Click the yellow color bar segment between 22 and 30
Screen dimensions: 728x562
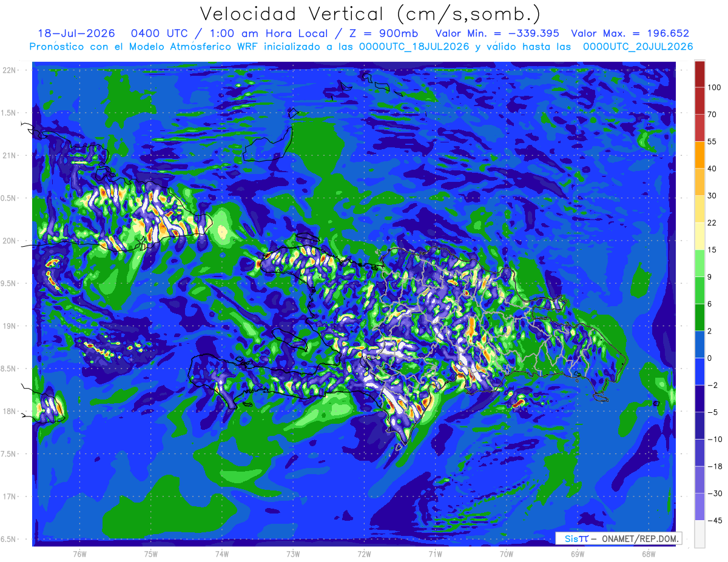[699, 209]
